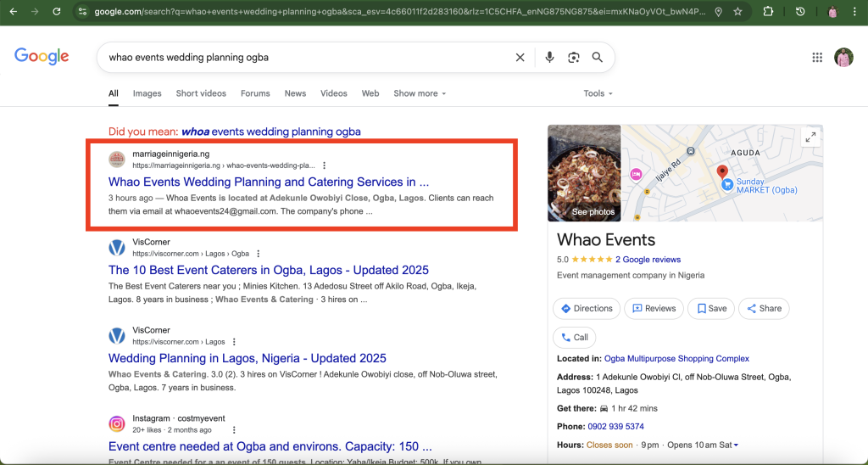Open the Extensions puzzle icon
This screenshot has height=465, width=868.
point(768,12)
